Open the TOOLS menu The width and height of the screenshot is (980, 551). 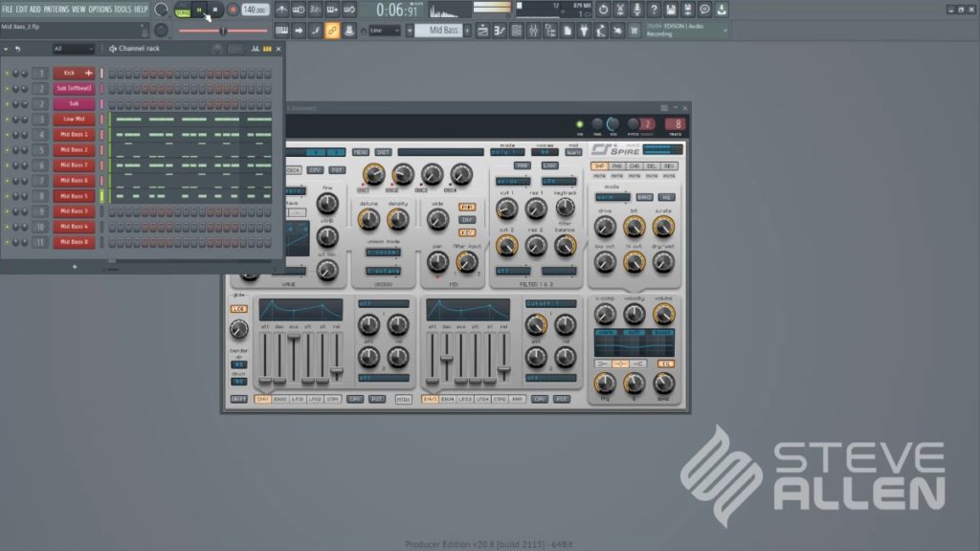(122, 10)
